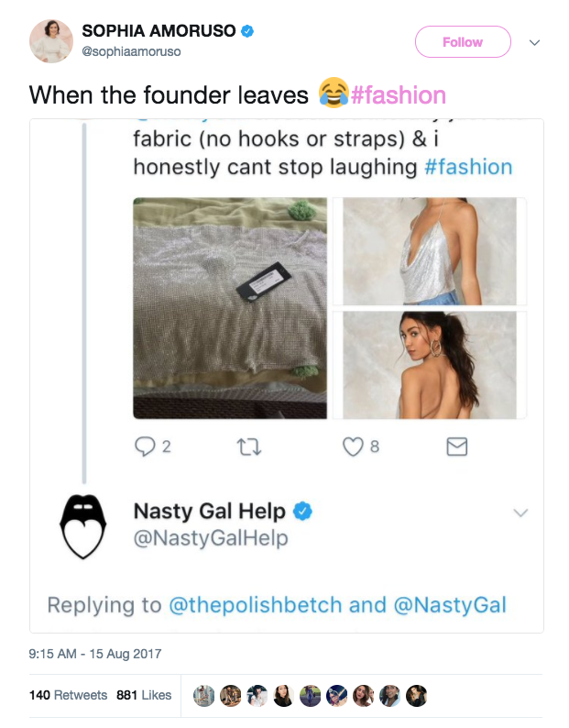Click the @NastyGal mention link
Screen dimensions: 569x728
[450, 605]
